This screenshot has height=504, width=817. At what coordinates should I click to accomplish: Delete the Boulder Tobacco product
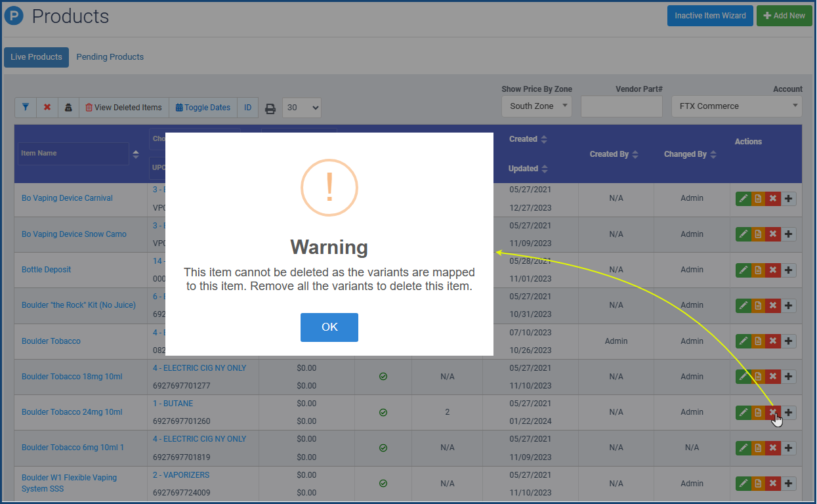click(773, 341)
